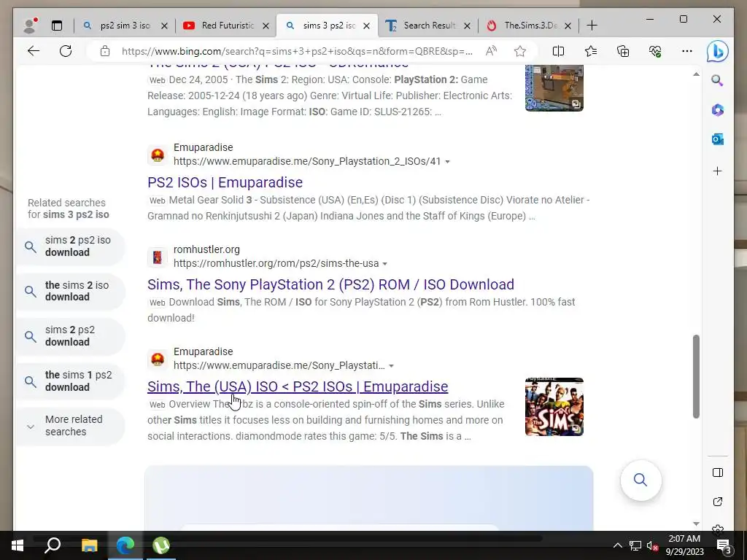Close the Red Futuristic YouTube tab
The width and height of the screenshot is (747, 560).
click(266, 26)
